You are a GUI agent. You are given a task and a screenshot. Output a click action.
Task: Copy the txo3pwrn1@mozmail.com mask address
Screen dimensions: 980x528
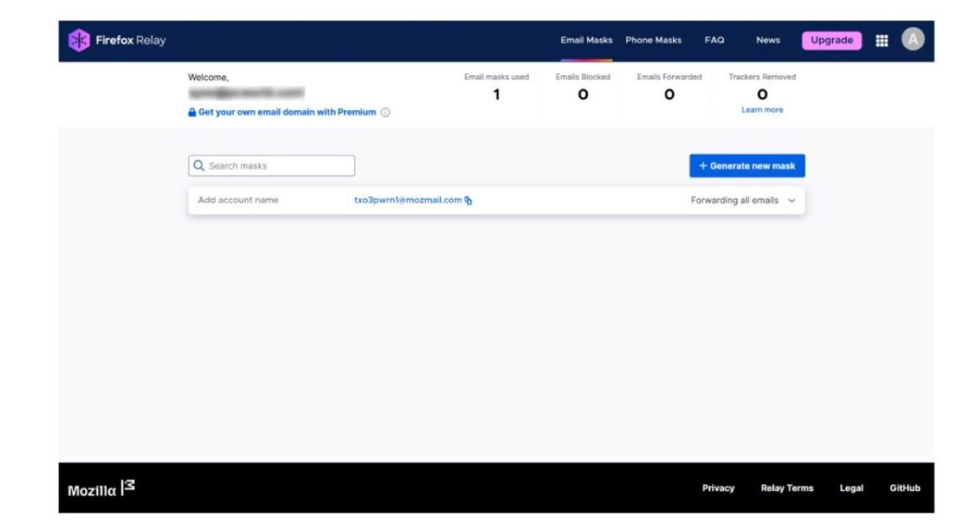coord(469,200)
